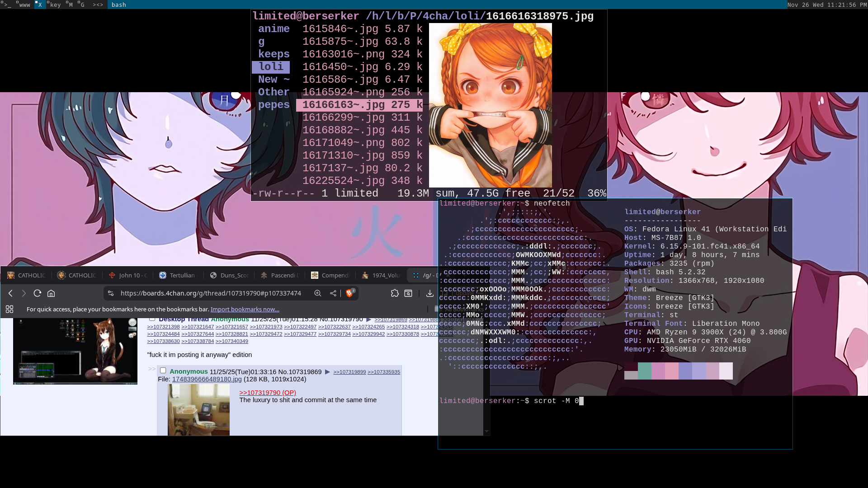Select the www tag in dwm bar
The width and height of the screenshot is (868, 488).
(24, 5)
